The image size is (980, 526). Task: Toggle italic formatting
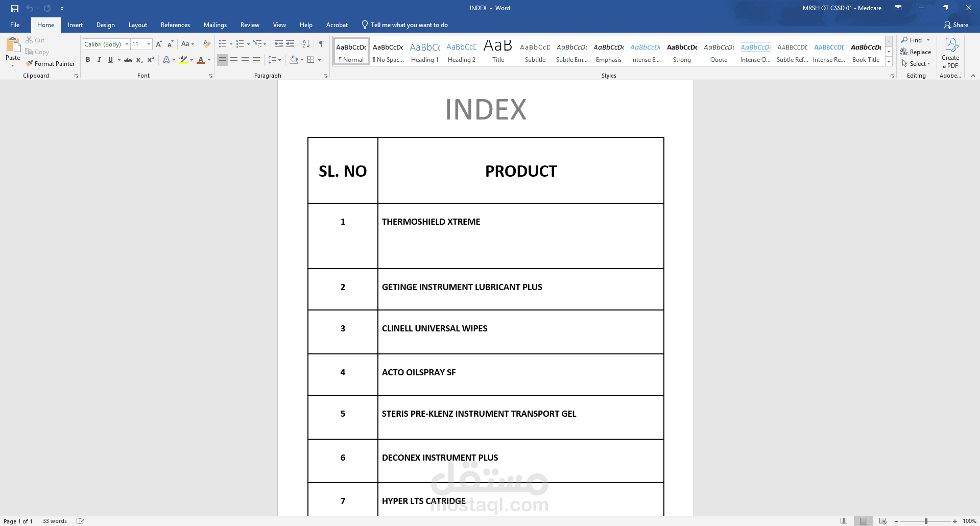click(99, 60)
